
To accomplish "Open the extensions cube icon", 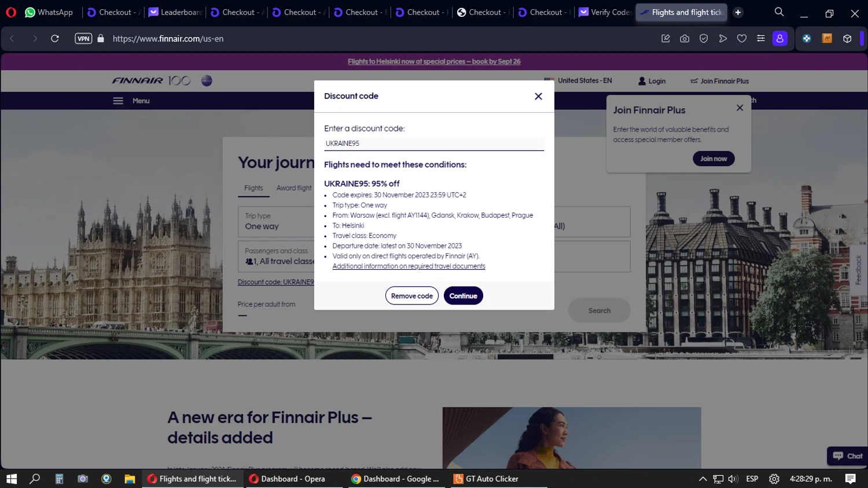I will pyautogui.click(x=847, y=39).
